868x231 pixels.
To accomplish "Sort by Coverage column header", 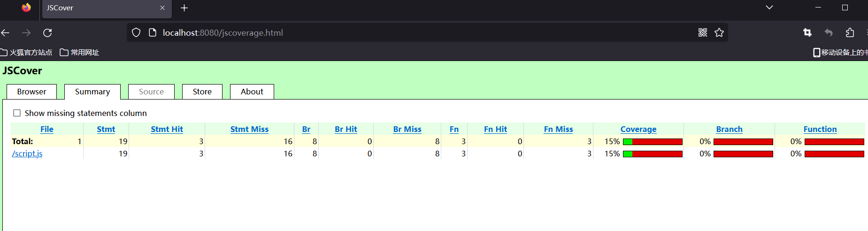I will click(x=638, y=129).
